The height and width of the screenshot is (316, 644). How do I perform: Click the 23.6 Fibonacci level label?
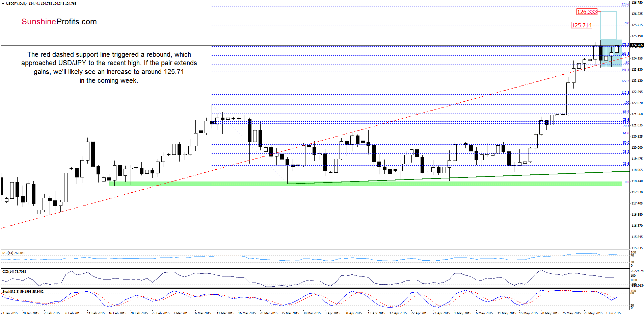point(626,164)
